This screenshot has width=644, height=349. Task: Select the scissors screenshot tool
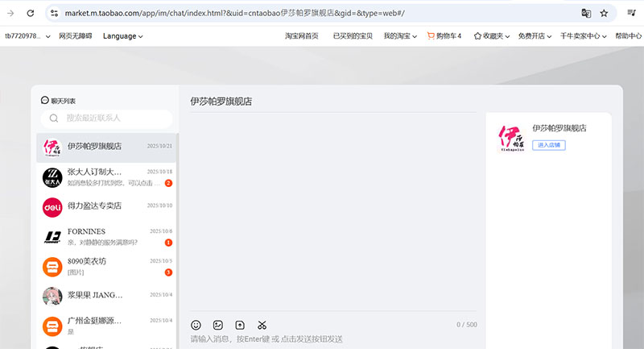tap(262, 325)
